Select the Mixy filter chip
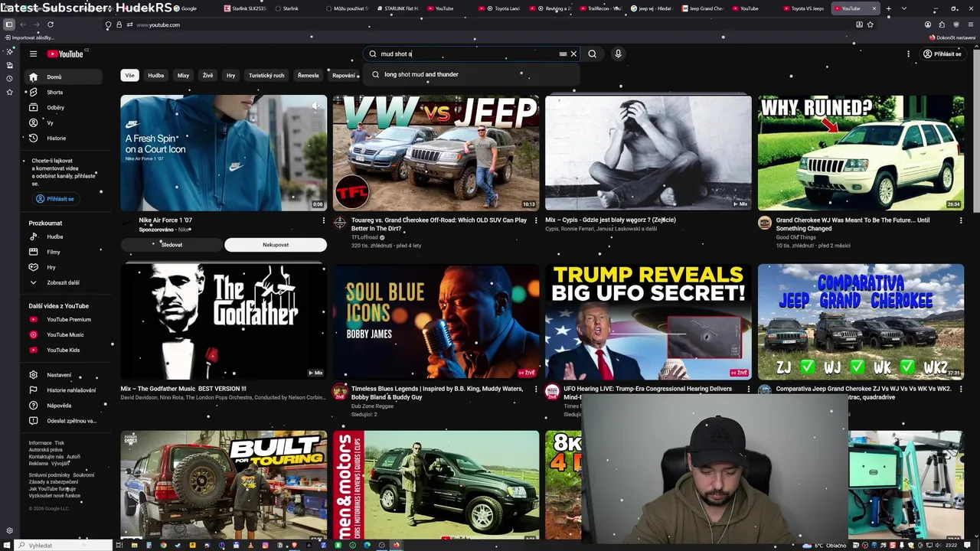 [x=183, y=75]
